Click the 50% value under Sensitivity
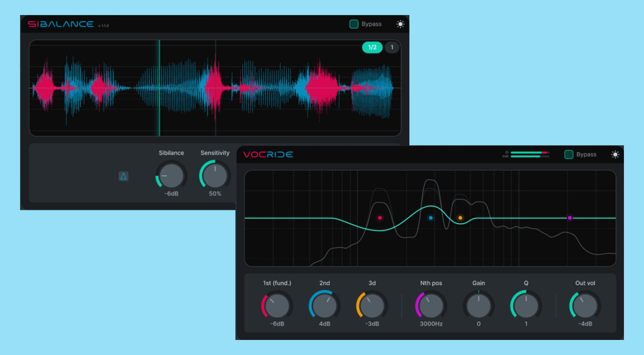 (215, 194)
